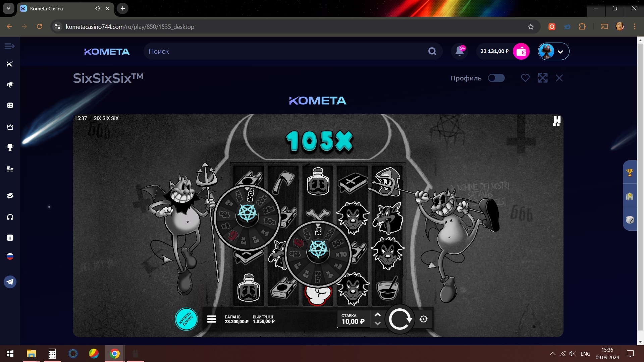Increase the bet with the up arrow

coord(377,315)
